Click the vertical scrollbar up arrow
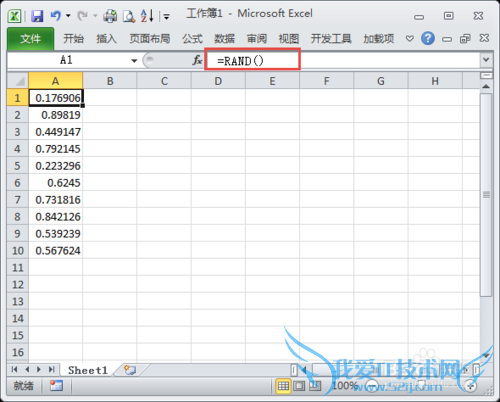Image resolution: width=500 pixels, height=402 pixels. coord(486,86)
